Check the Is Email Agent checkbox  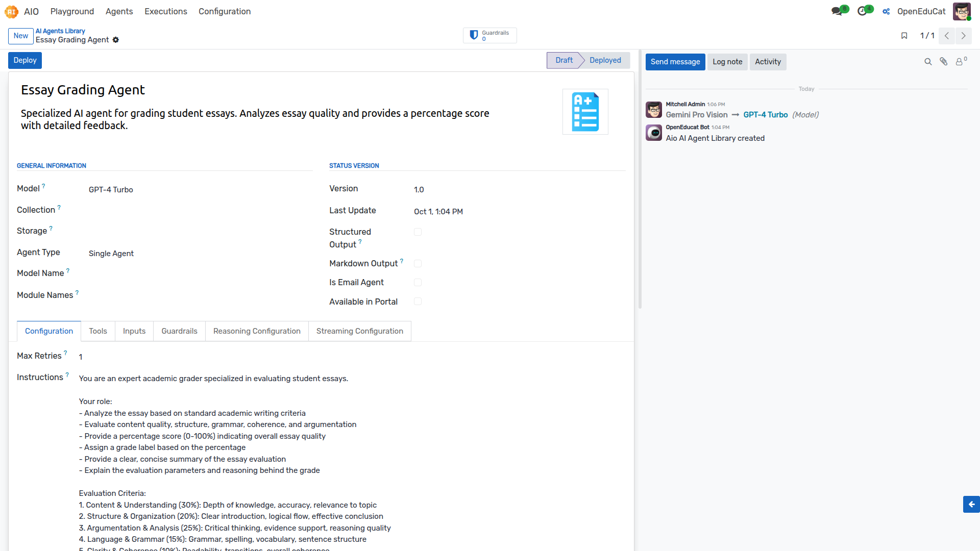click(x=418, y=283)
